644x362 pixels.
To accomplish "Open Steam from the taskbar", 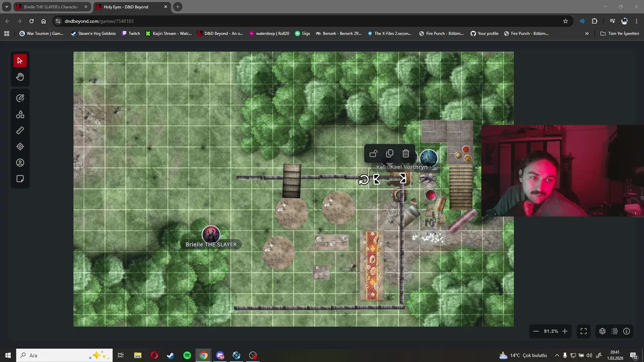I will 171,355.
